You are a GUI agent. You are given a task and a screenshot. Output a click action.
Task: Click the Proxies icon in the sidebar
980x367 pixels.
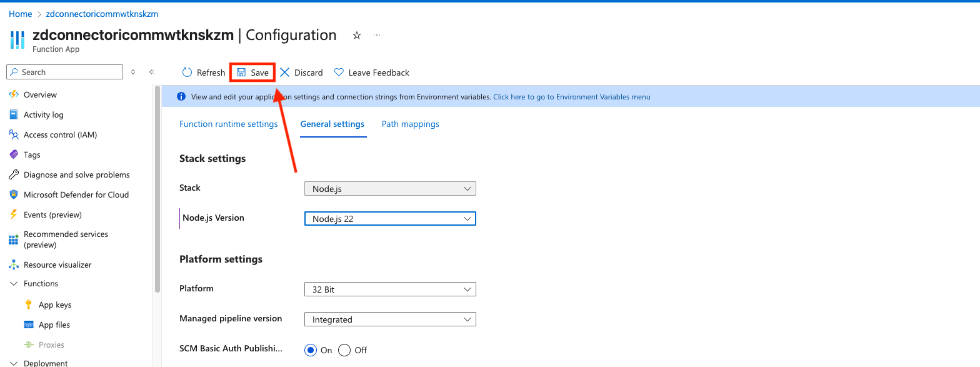coord(29,345)
